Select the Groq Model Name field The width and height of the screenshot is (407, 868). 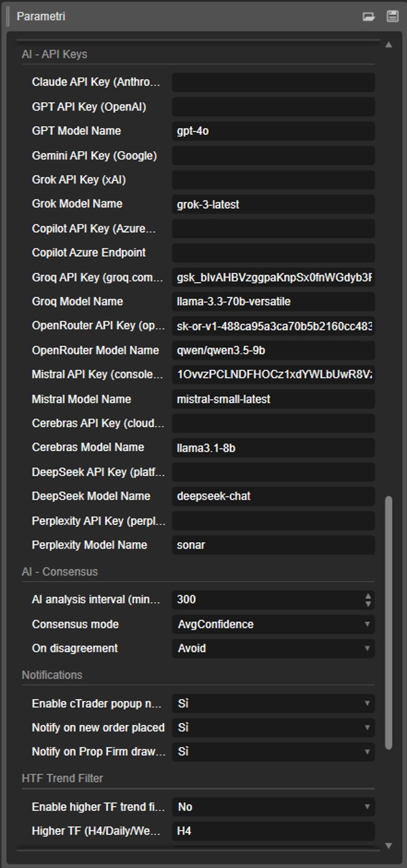pyautogui.click(x=273, y=301)
